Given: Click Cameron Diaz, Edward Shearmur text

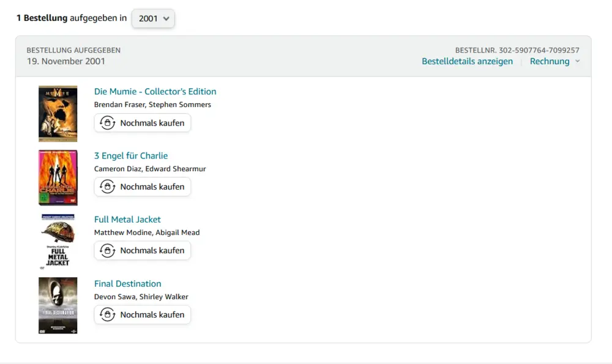Looking at the screenshot, I should click(x=150, y=169).
